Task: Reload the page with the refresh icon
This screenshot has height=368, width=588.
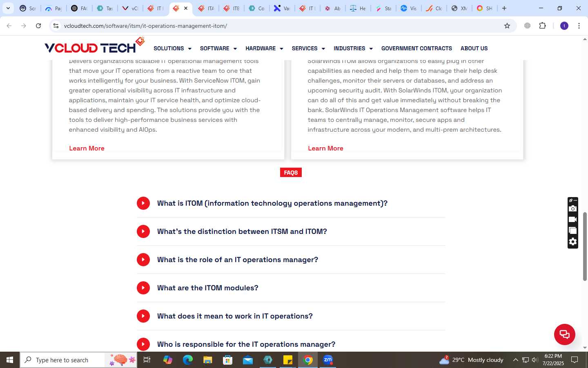Action: coord(38,26)
